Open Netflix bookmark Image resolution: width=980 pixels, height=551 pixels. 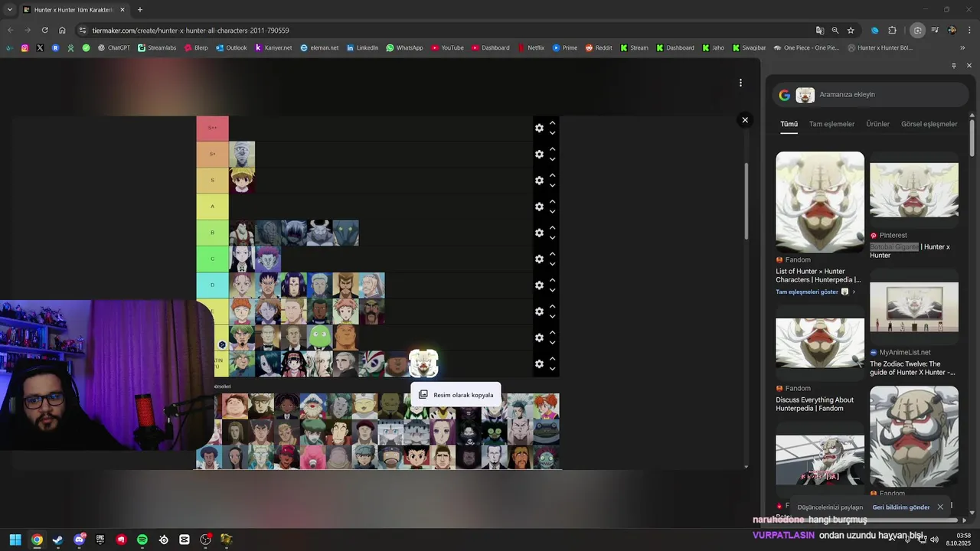531,47
